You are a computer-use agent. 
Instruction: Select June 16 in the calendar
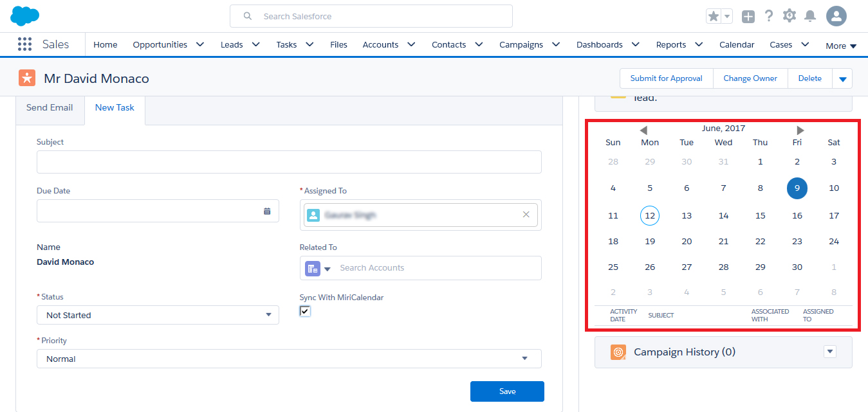(x=797, y=216)
